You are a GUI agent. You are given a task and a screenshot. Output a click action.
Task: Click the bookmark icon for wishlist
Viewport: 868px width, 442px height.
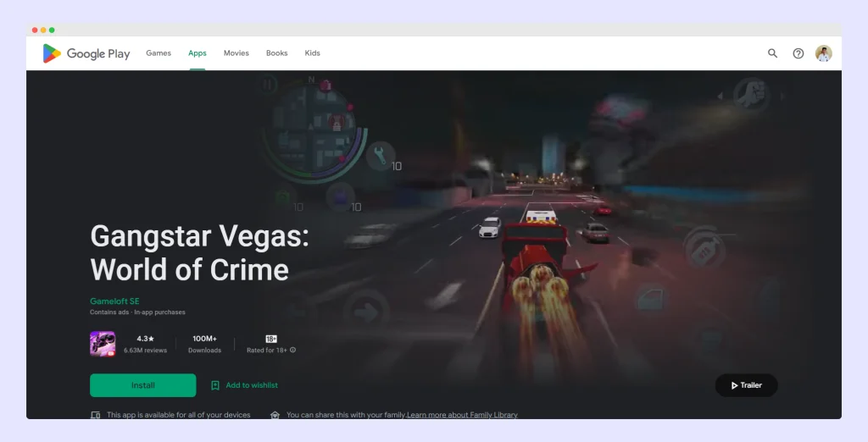[215, 385]
